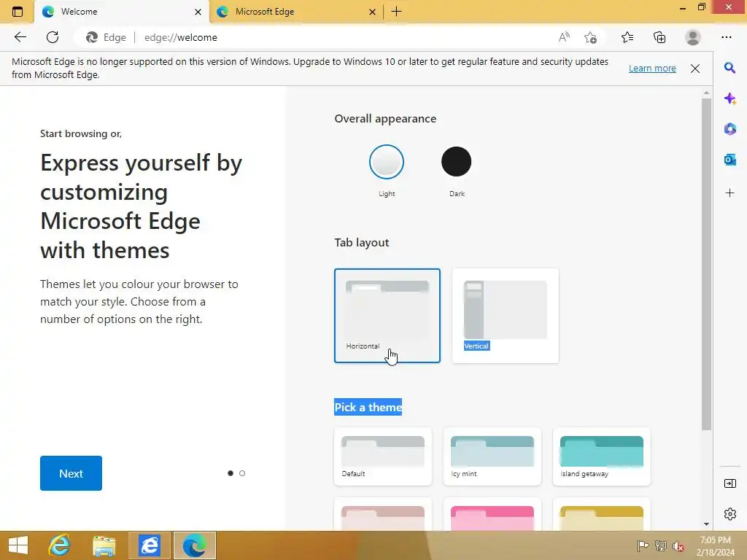The height and width of the screenshot is (560, 747).
Task: Open the Windows Start button
Action: pos(18,545)
